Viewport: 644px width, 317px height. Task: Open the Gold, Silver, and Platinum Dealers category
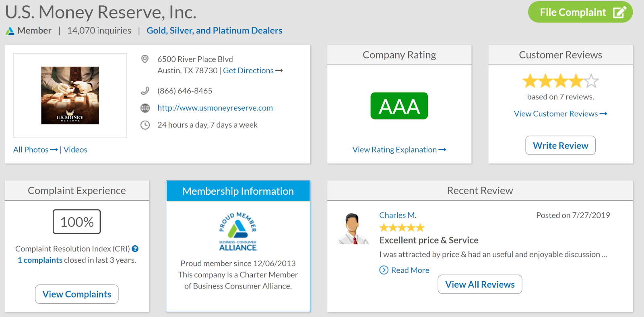tap(214, 31)
